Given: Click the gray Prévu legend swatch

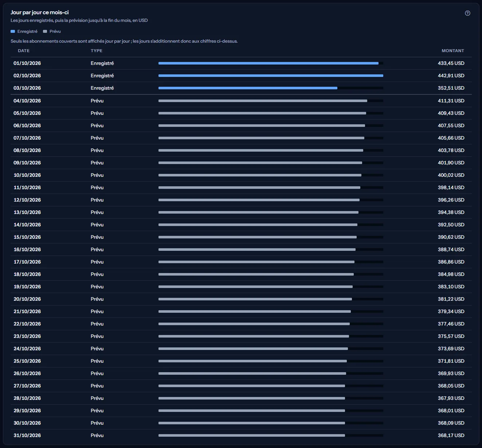Looking at the screenshot, I should (x=45, y=31).
